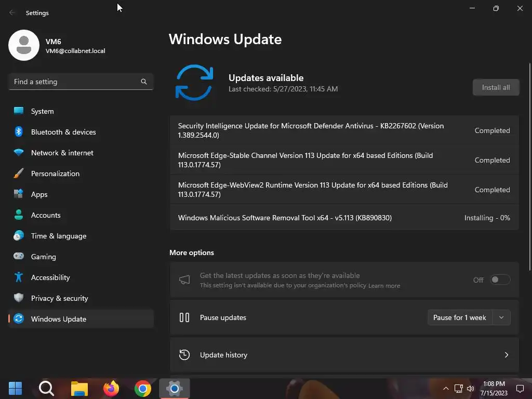
Task: Click the VM6 user avatar picture
Action: coord(24,45)
